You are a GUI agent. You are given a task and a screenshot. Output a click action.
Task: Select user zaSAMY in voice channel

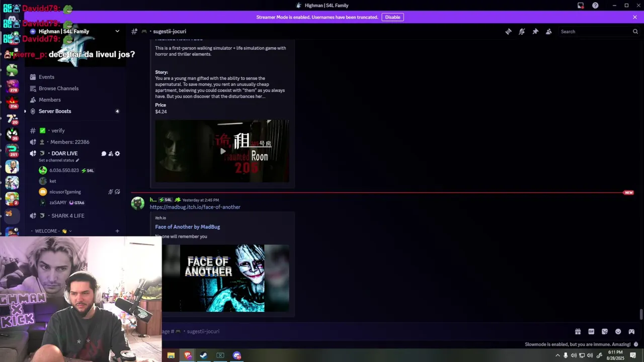58,203
